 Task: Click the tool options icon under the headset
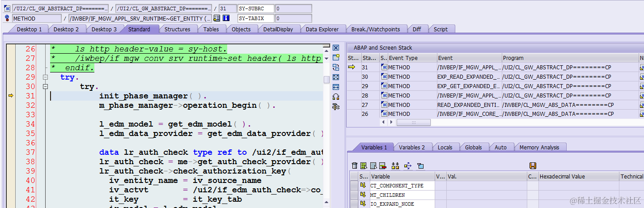[336, 106]
